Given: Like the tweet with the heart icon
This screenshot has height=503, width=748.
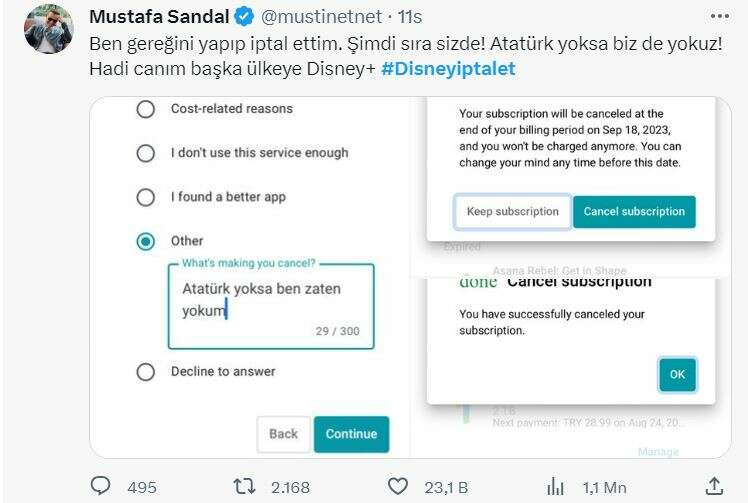Looking at the screenshot, I should (398, 487).
